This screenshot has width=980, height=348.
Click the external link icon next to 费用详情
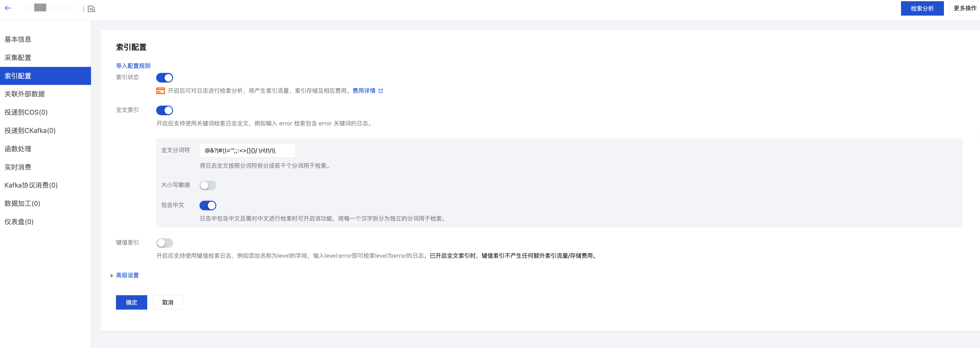point(381,91)
